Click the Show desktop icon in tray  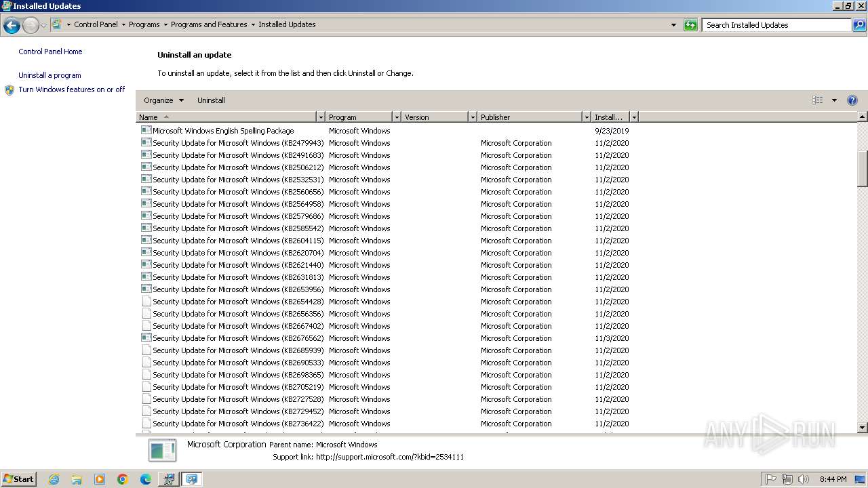tap(860, 479)
